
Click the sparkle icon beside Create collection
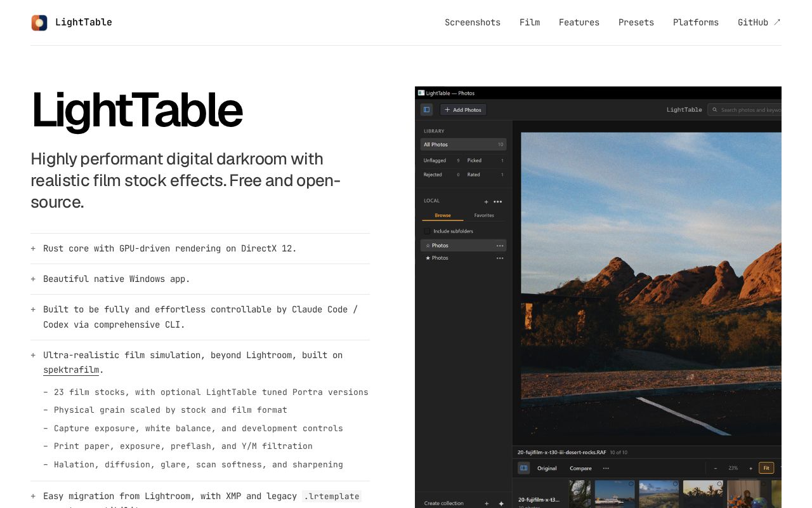(501, 504)
